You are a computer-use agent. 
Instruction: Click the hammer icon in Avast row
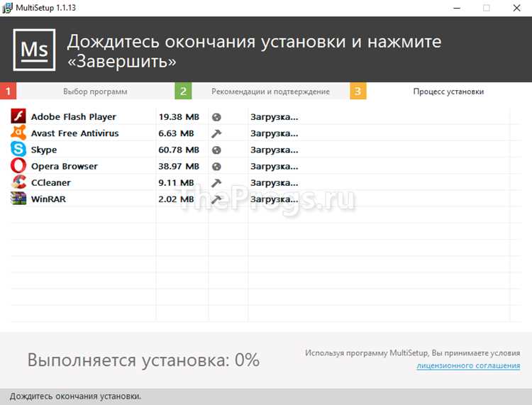pyautogui.click(x=216, y=133)
